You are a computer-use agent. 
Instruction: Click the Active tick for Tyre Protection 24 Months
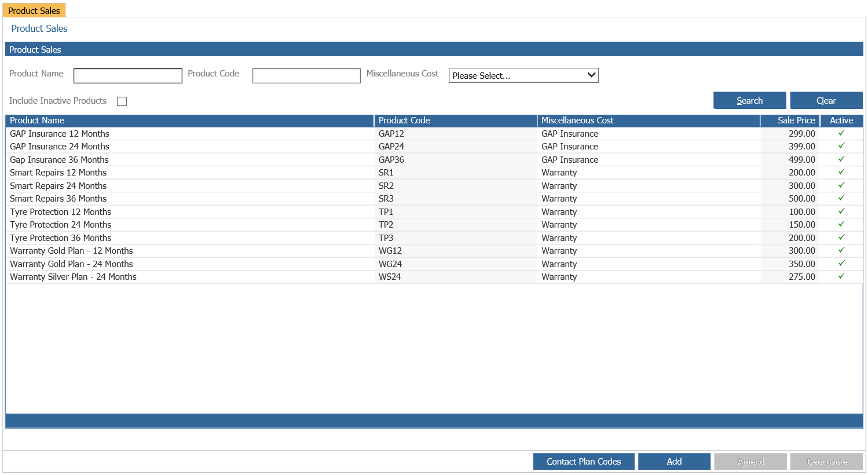(841, 224)
